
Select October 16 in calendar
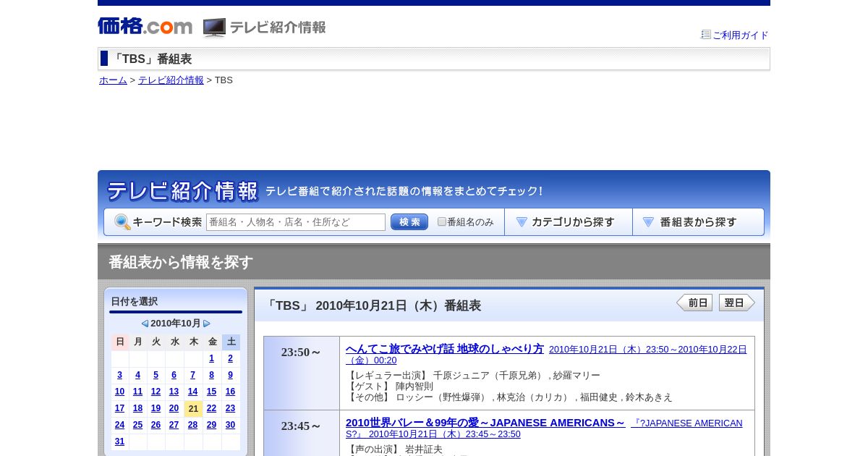231,392
